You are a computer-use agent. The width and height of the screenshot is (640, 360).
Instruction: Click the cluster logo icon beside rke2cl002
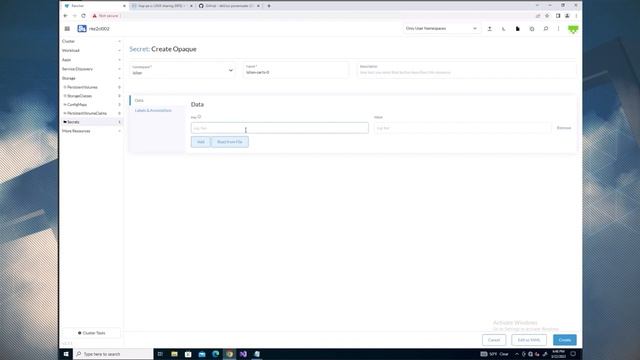pos(82,29)
